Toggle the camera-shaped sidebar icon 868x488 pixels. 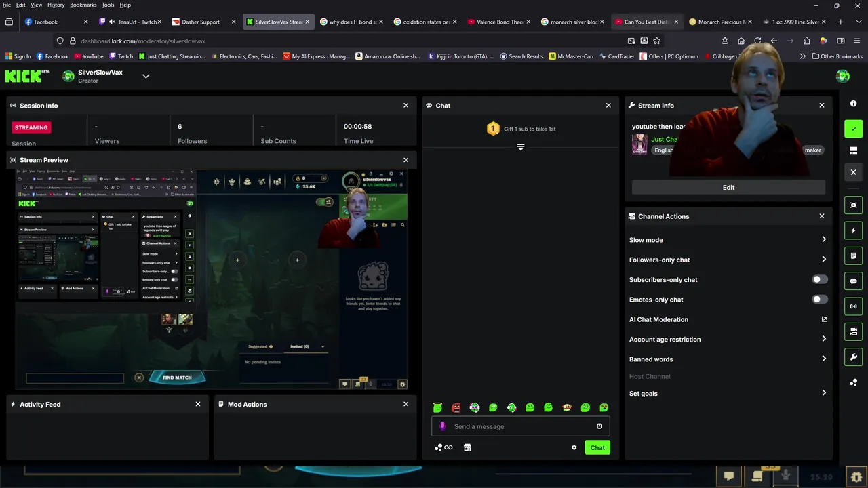(853, 331)
